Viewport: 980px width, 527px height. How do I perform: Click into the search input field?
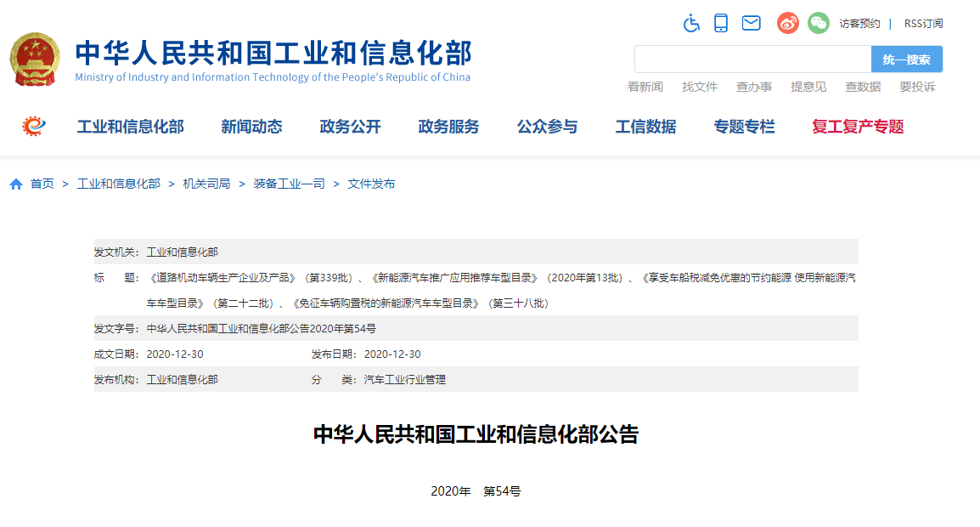[x=752, y=59]
